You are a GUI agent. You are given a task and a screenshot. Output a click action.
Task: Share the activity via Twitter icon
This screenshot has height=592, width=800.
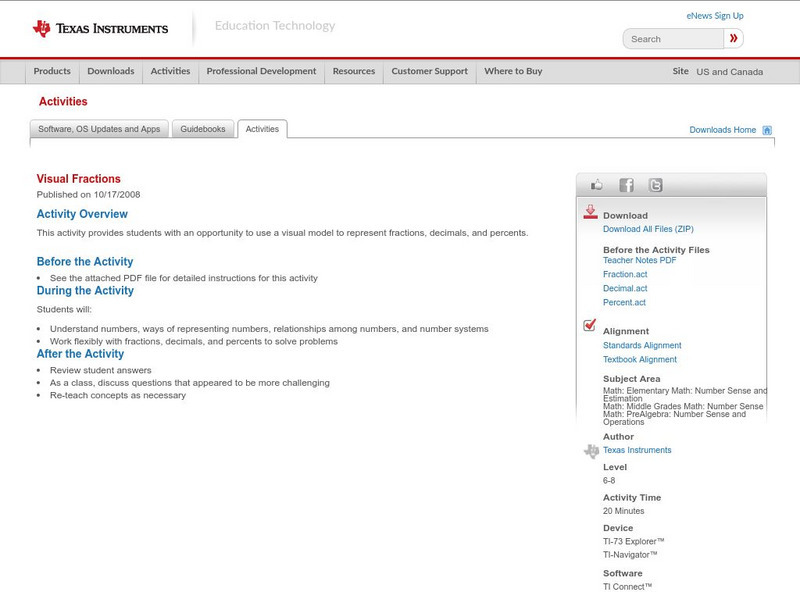pyautogui.click(x=655, y=185)
